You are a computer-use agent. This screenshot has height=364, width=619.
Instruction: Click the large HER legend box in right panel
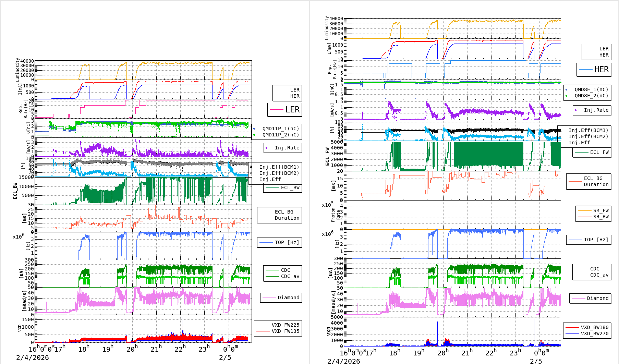[594, 70]
